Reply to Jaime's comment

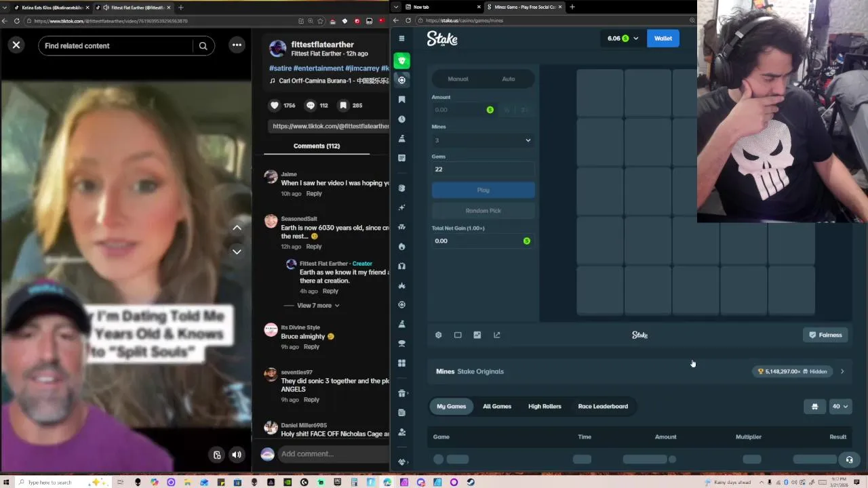[x=313, y=194]
